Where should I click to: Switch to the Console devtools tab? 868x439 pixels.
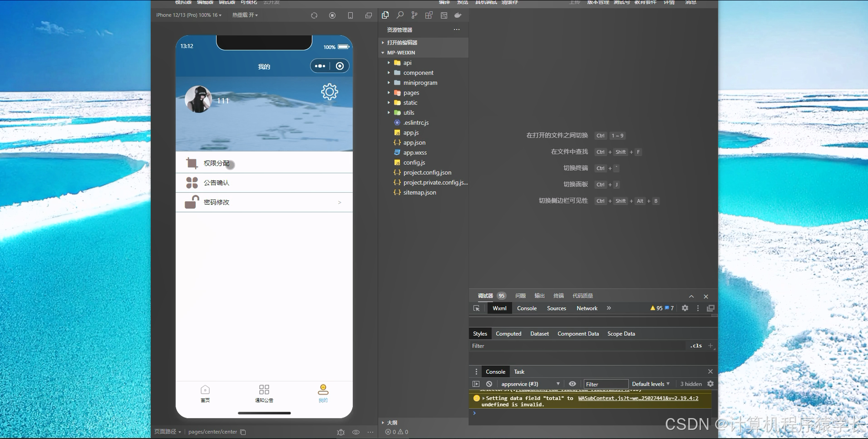pos(527,308)
